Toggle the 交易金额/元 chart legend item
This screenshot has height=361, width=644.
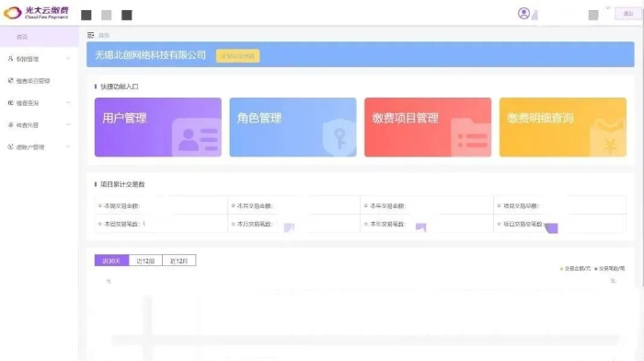click(575, 269)
